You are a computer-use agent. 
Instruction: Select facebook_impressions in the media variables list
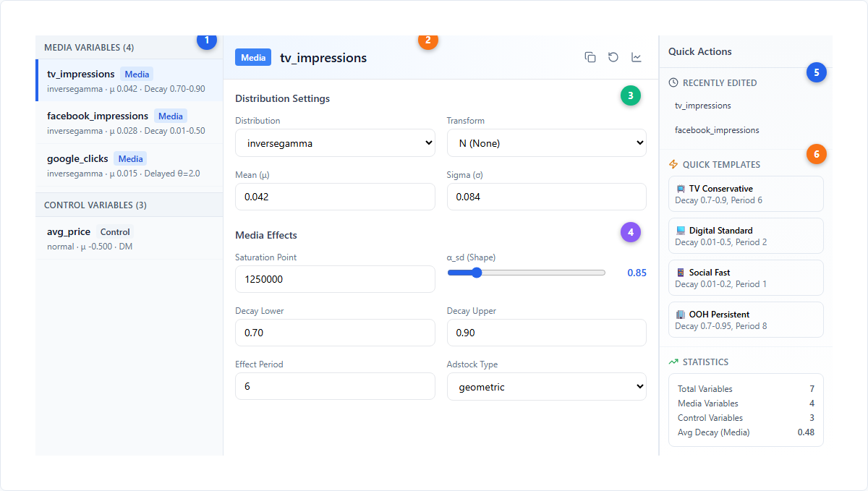click(x=129, y=122)
